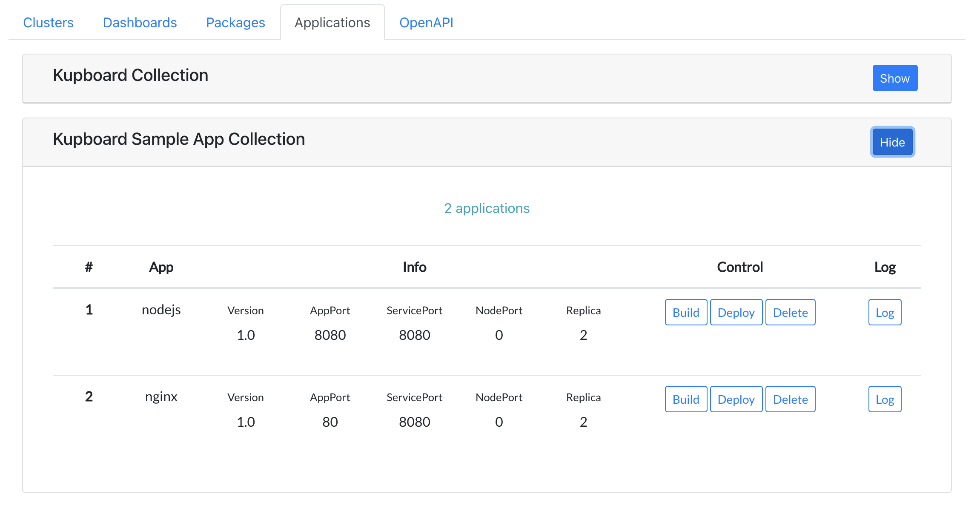Click the nginx AppPort label
This screenshot has width=980, height=523.
point(330,397)
